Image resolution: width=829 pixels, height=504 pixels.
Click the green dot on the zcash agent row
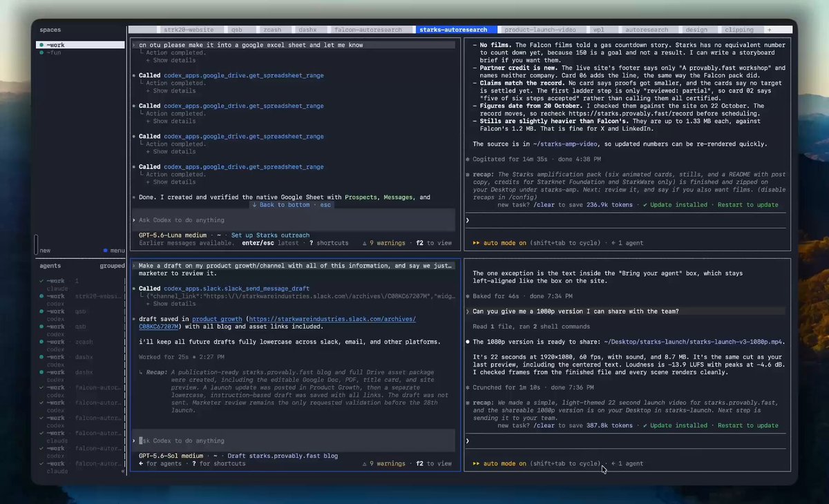[41, 342]
